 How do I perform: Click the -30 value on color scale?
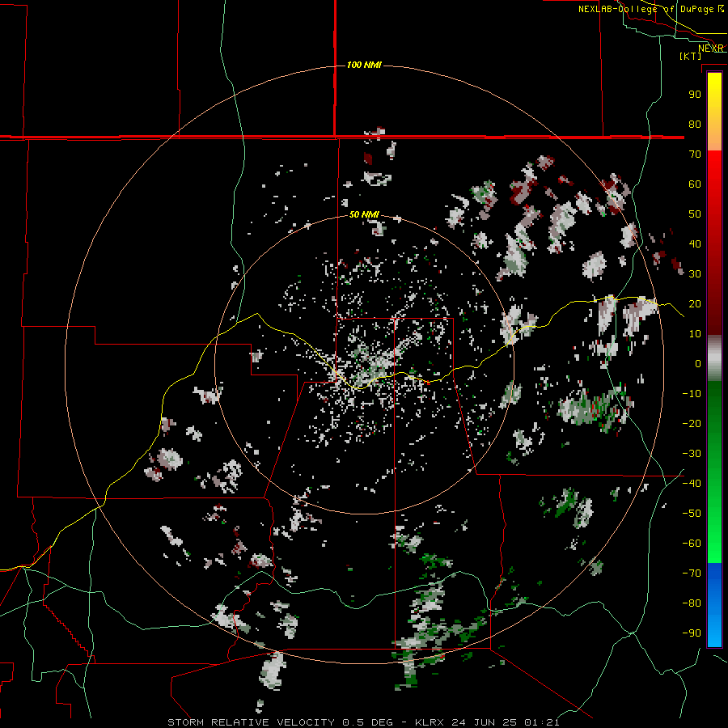[x=692, y=454]
